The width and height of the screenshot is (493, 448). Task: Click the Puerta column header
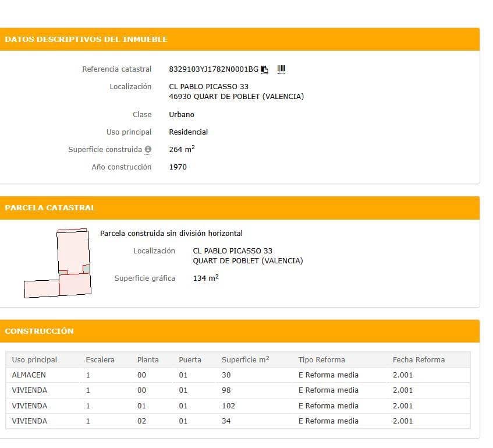(190, 359)
